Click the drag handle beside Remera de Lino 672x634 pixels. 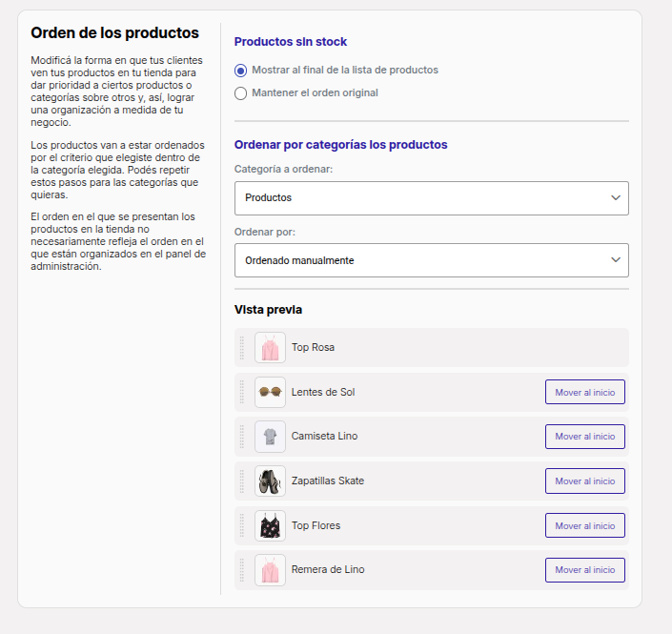tap(242, 570)
